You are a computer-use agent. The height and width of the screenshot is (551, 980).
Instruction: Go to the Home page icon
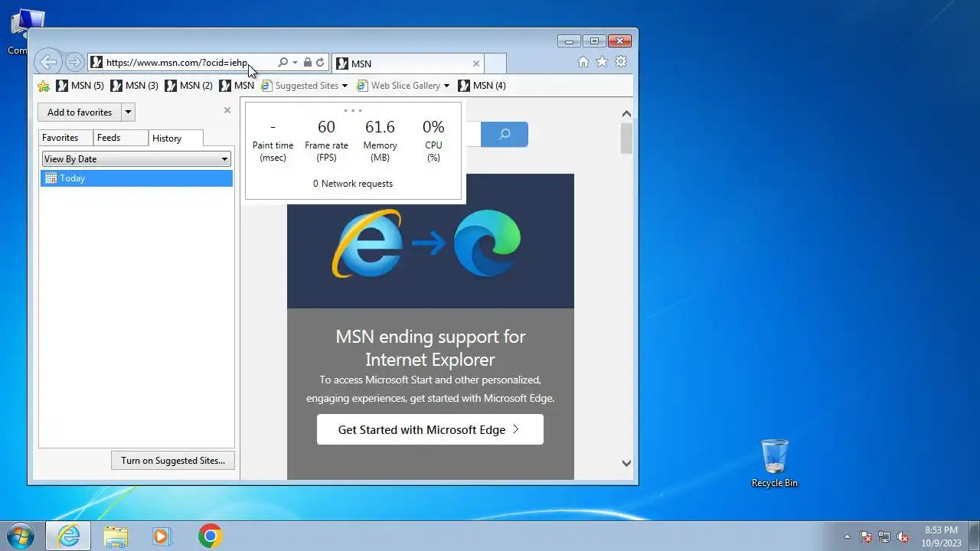click(x=583, y=62)
